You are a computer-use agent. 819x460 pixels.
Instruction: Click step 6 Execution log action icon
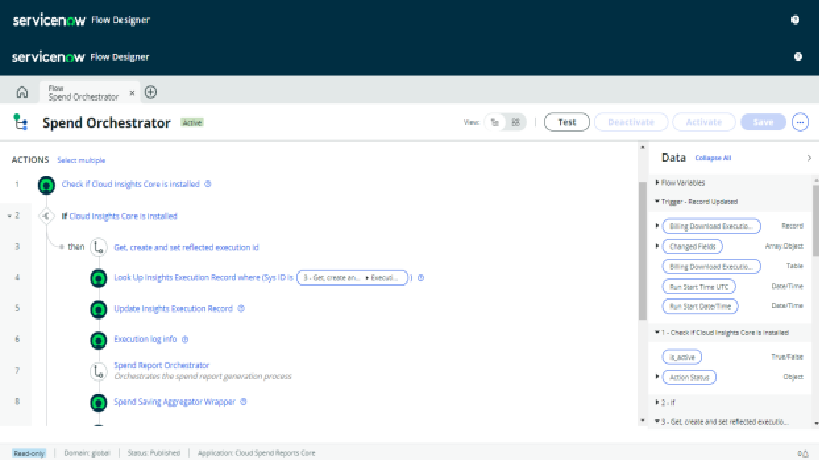pos(98,340)
